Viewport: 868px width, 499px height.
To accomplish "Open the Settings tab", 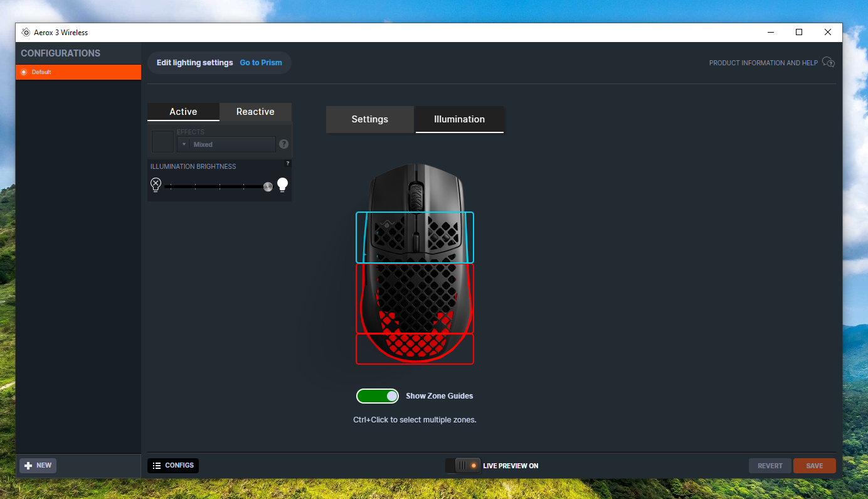I will coord(370,119).
